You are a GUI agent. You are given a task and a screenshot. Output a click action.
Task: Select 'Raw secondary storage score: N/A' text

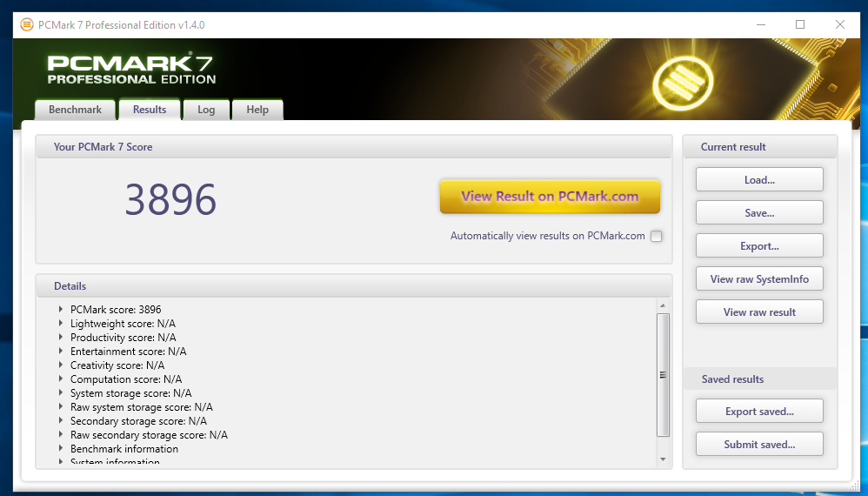[149, 434]
